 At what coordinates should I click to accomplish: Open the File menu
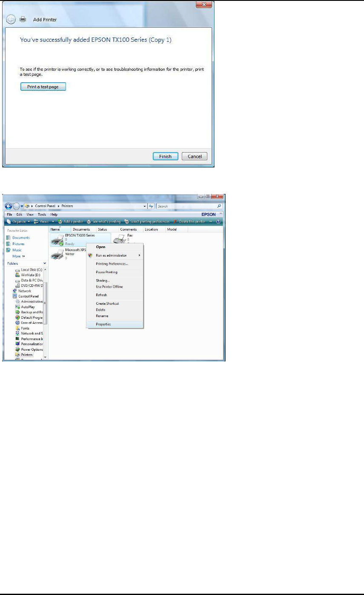(x=9, y=214)
